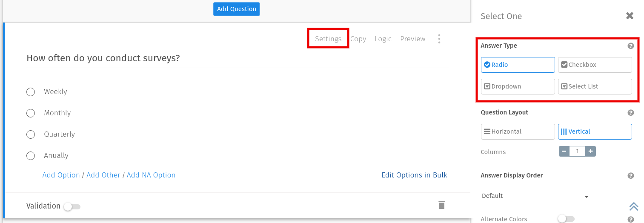Enable the Alternate Colors toggle
This screenshot has height=223, width=644.
tap(566, 219)
